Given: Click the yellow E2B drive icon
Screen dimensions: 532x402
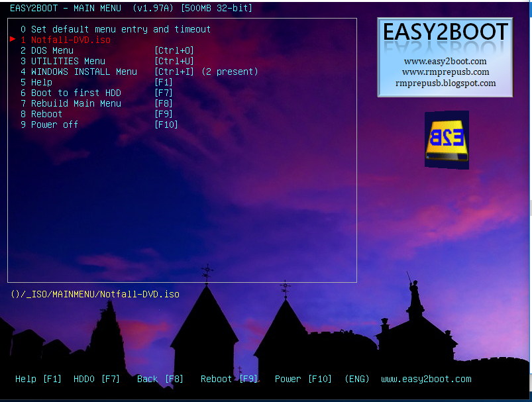Looking at the screenshot, I should [x=447, y=140].
